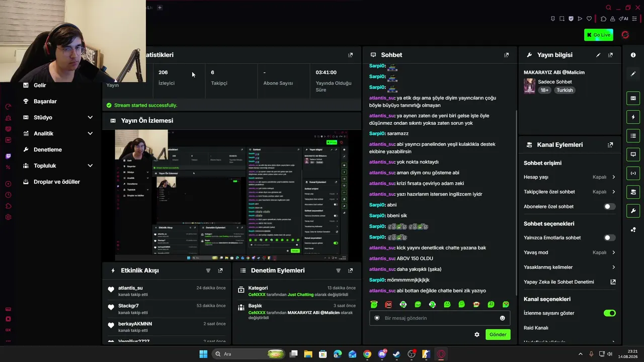
Task: Pop out the statistics panel
Action: click(x=350, y=55)
